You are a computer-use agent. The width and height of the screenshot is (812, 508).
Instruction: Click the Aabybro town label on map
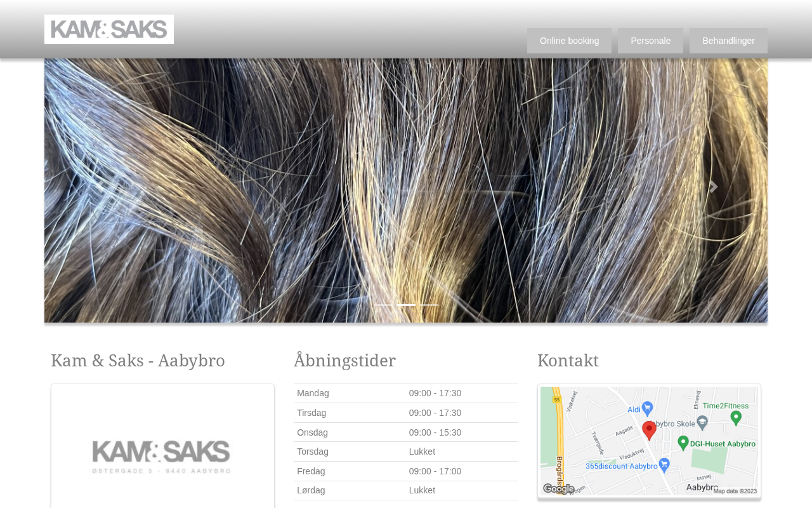702,487
